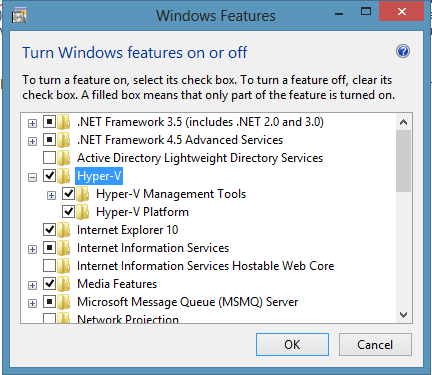This screenshot has height=375, width=432.
Task: Click the Hyper-V folder icon
Action: (63, 176)
